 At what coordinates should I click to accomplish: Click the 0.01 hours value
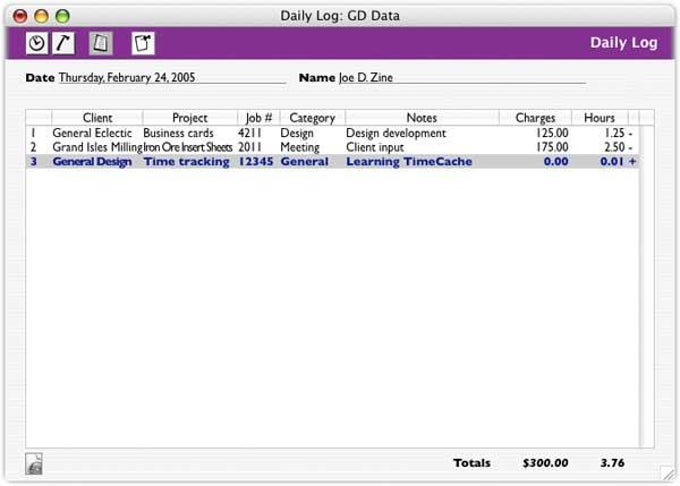point(612,162)
